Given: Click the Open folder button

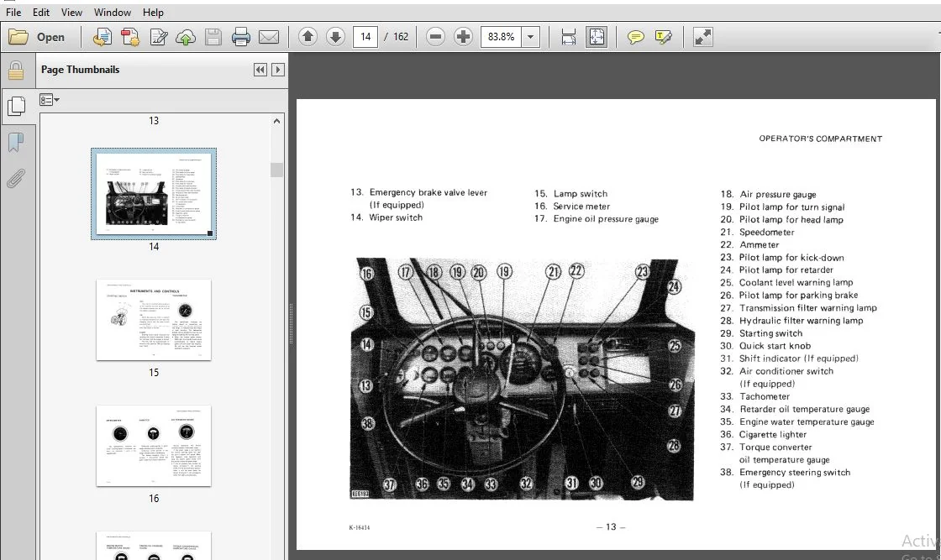Looking at the screenshot, I should pos(37,37).
